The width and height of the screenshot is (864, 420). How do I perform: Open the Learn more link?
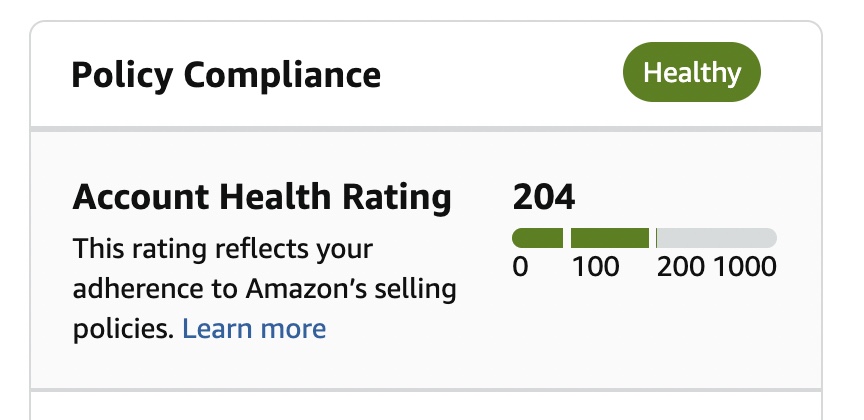tap(254, 328)
